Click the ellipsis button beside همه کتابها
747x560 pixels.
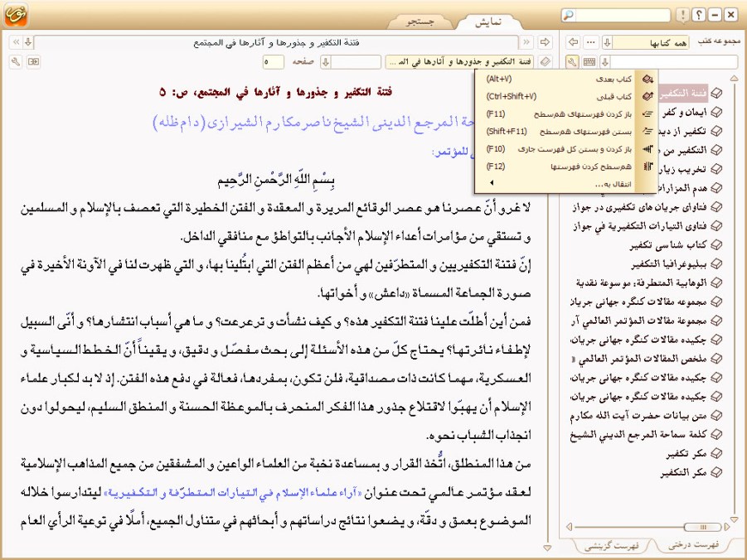[591, 42]
